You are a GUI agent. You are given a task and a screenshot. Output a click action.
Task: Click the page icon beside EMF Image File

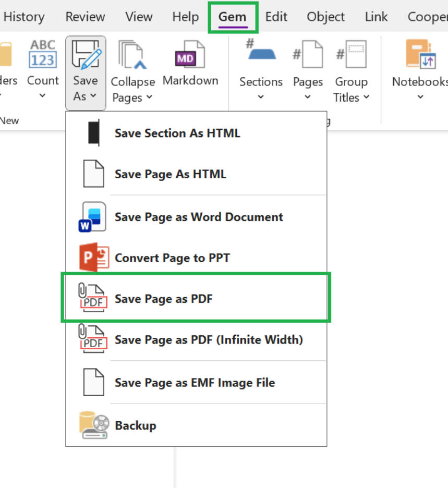[94, 382]
